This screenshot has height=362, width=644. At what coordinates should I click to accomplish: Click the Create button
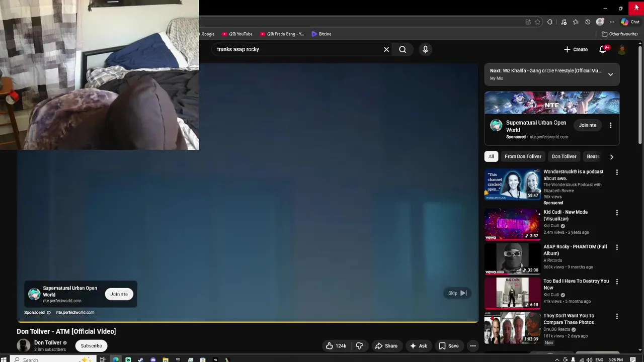point(576,49)
